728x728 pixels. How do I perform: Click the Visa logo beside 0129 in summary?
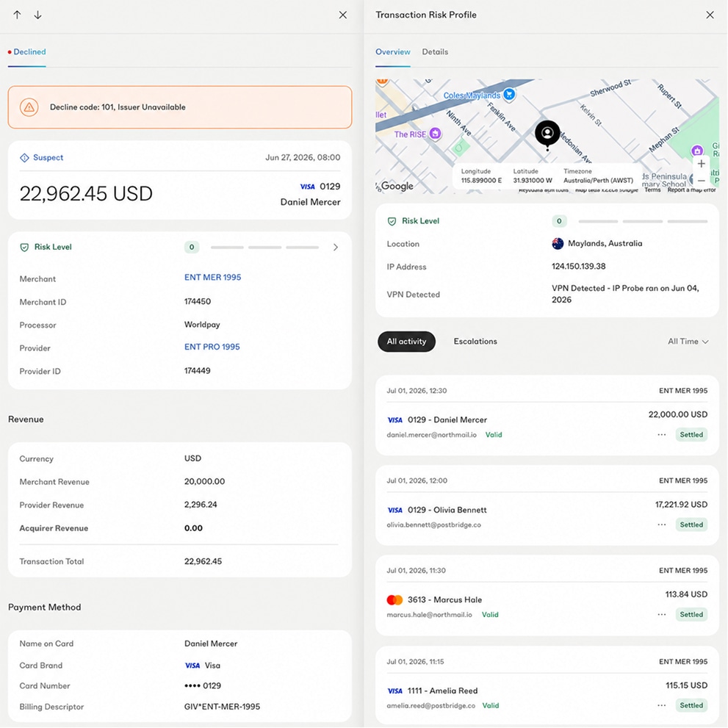(x=307, y=187)
